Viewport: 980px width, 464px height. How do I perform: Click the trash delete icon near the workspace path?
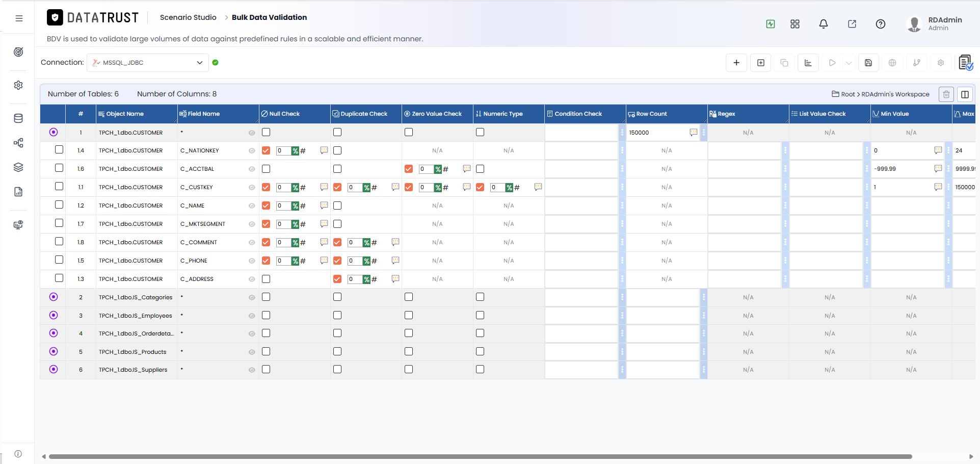946,94
